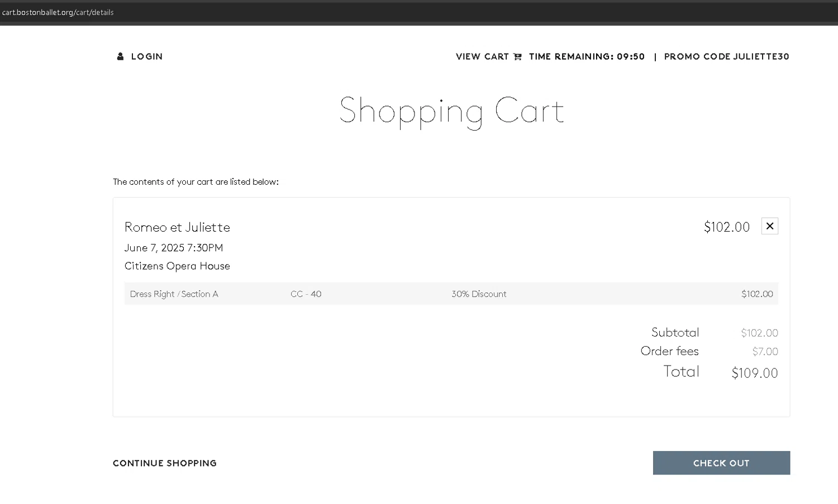Click the Citizens Opera House venue name
This screenshot has height=504, width=838.
[177, 266]
